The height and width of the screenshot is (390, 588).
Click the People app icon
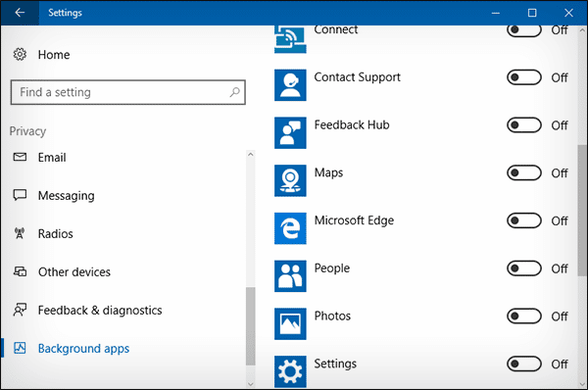290,276
